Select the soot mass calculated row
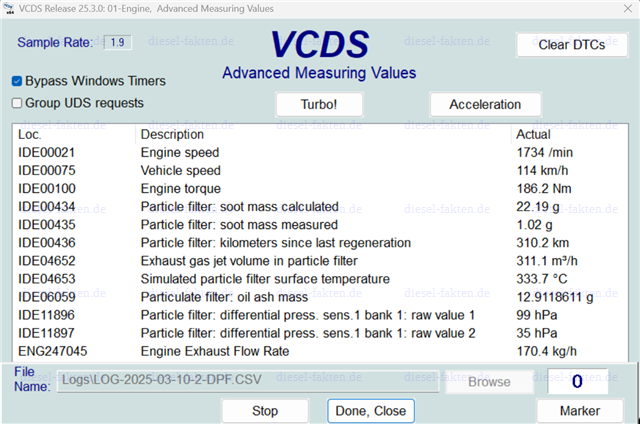Image resolution: width=640 pixels, height=424 pixels. (x=320, y=207)
